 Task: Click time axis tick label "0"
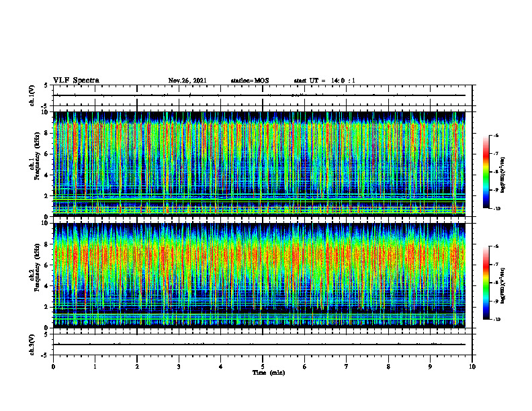coord(53,367)
